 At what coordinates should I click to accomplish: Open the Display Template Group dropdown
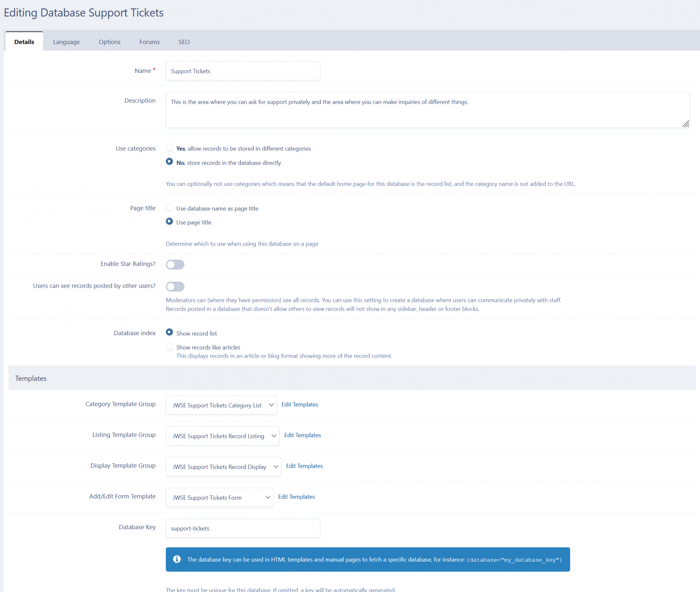[223, 466]
